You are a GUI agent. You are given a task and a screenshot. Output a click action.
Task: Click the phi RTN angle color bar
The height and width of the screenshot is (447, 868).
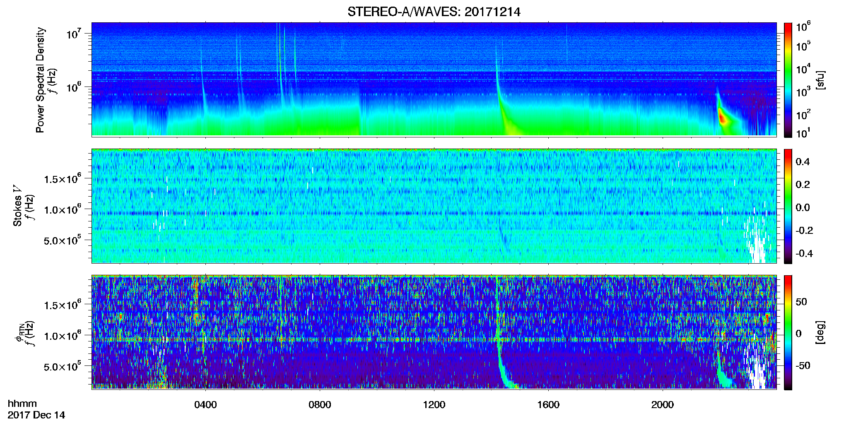click(x=788, y=332)
